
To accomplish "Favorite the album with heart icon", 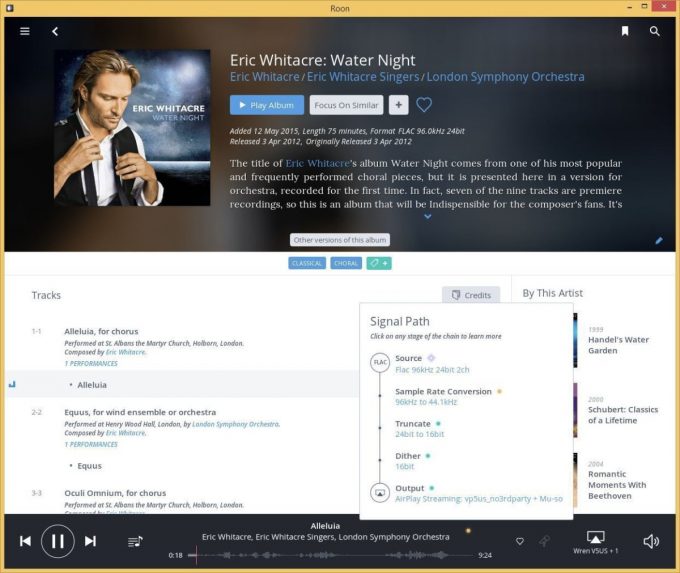I will pyautogui.click(x=424, y=105).
